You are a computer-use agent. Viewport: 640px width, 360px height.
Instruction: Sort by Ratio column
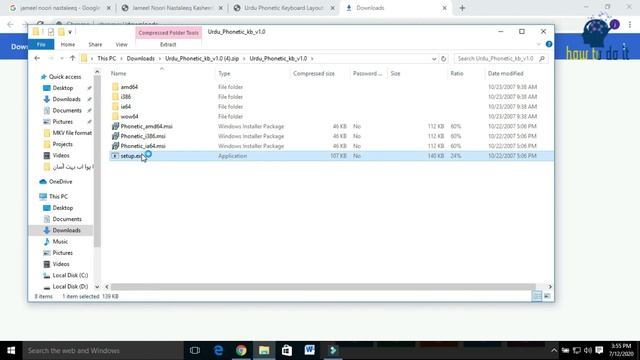pyautogui.click(x=457, y=73)
